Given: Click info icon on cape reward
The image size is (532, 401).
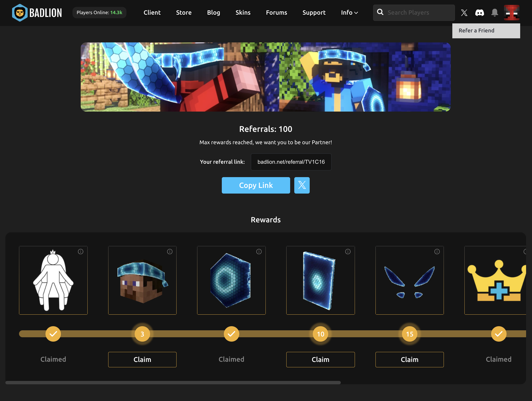Looking at the screenshot, I should point(348,252).
